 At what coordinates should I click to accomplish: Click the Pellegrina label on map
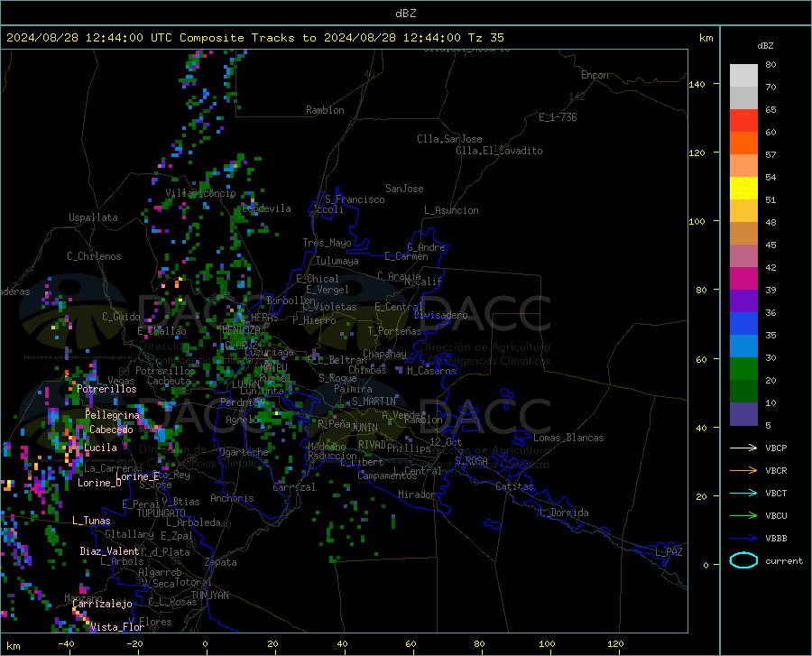(x=113, y=415)
